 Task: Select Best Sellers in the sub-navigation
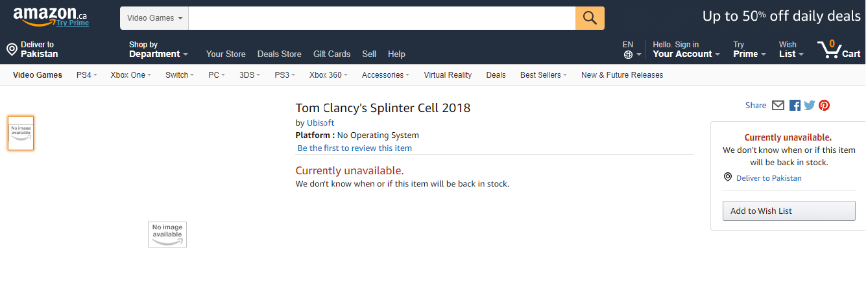pyautogui.click(x=543, y=75)
